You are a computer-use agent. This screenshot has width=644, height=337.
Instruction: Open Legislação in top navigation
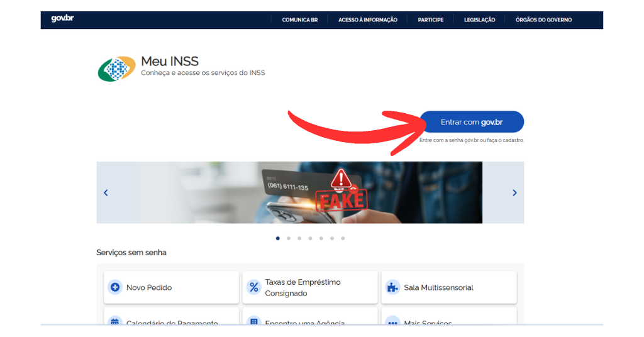[480, 20]
